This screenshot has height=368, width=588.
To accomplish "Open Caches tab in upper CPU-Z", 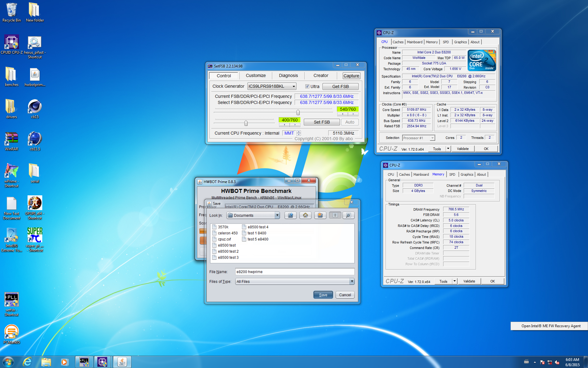I will click(398, 42).
